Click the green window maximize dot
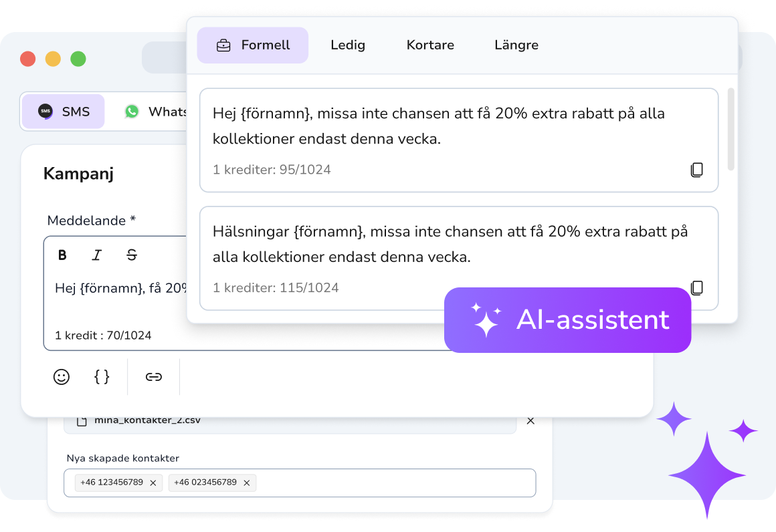The height and width of the screenshot is (532, 776). pyautogui.click(x=78, y=59)
